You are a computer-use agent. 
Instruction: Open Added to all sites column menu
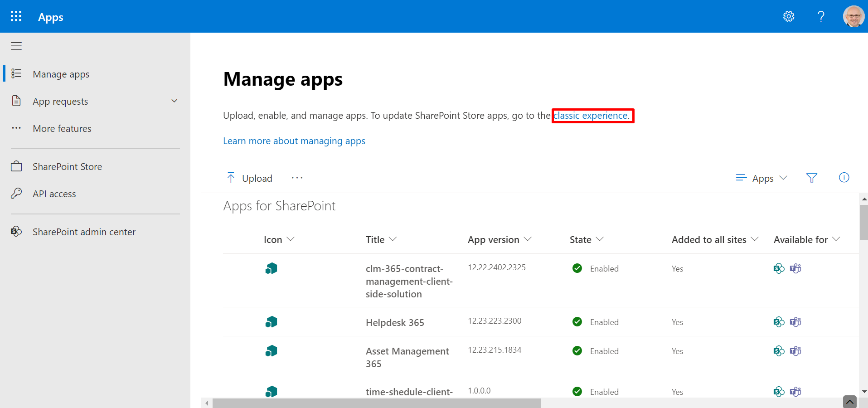coord(715,239)
